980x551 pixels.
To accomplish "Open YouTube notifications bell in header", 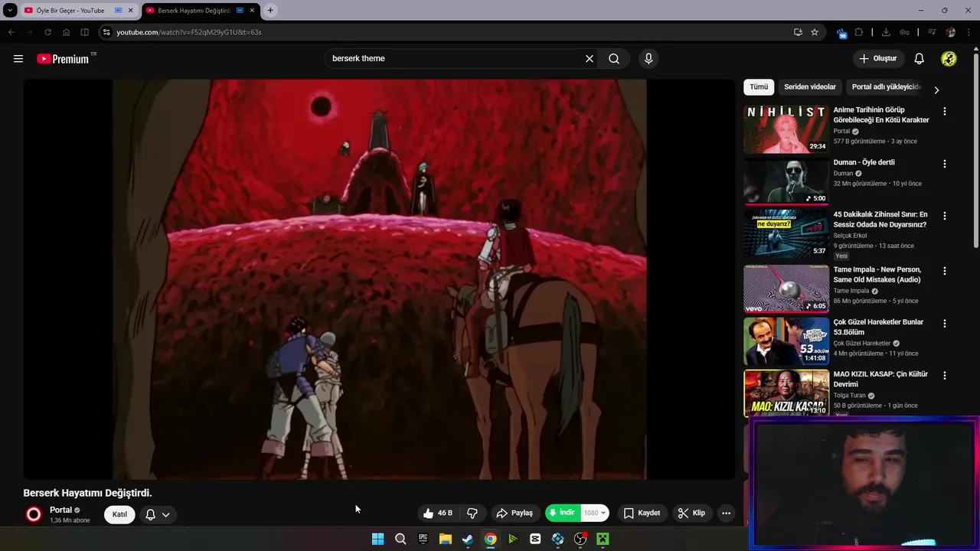I will click(x=920, y=59).
